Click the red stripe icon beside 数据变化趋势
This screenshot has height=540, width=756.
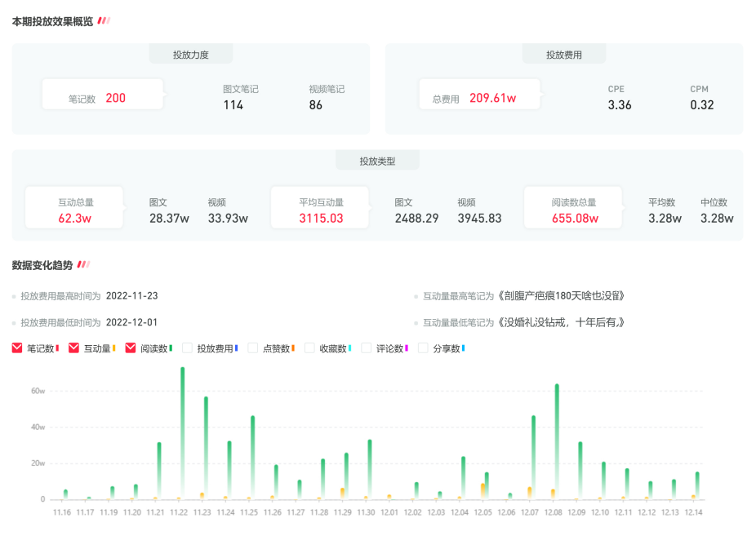click(x=83, y=264)
